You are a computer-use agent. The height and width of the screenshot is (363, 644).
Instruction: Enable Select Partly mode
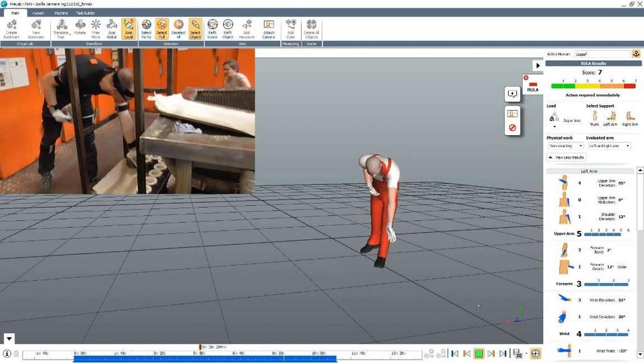point(146,29)
